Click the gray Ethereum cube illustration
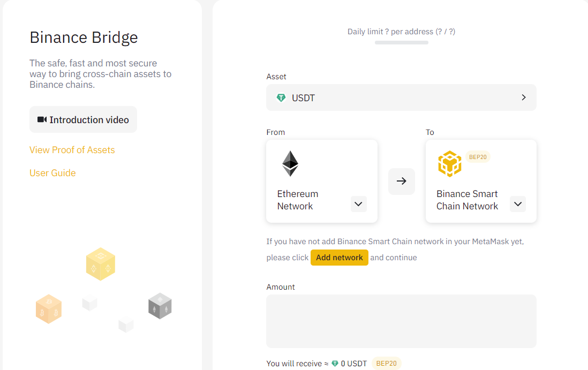This screenshot has width=588, height=370. click(x=160, y=306)
